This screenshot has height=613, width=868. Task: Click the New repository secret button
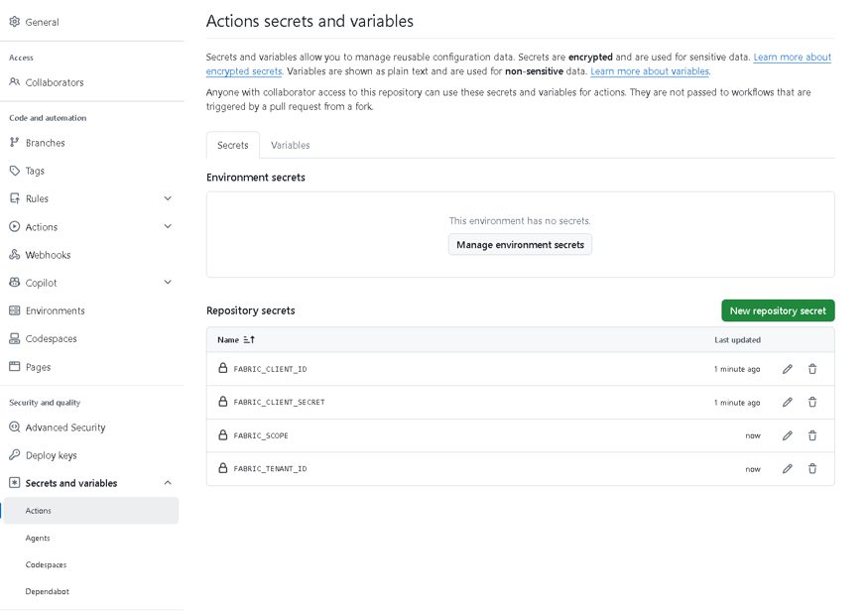coord(778,310)
